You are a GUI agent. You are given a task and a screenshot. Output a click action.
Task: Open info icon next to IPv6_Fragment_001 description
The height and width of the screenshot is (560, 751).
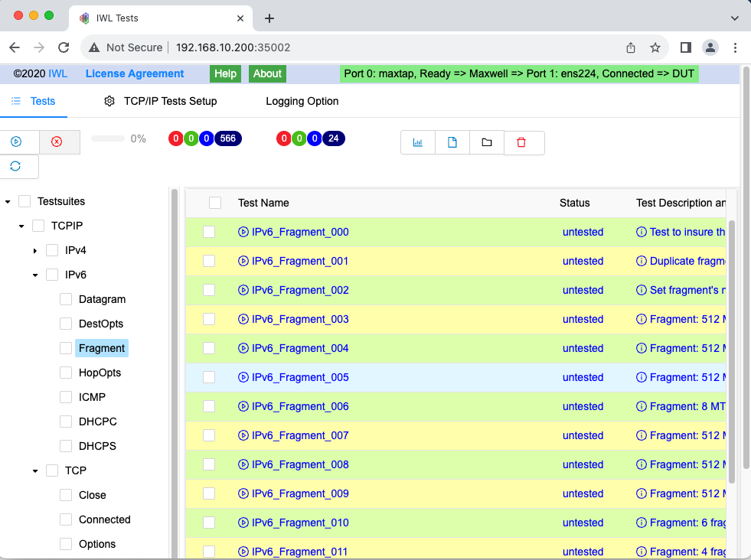point(640,261)
